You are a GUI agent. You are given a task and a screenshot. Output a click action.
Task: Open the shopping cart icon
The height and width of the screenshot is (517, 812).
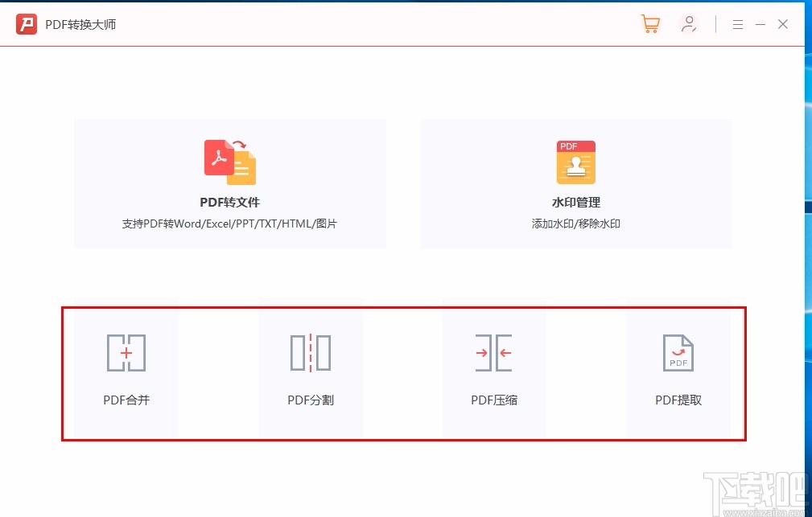(x=650, y=24)
